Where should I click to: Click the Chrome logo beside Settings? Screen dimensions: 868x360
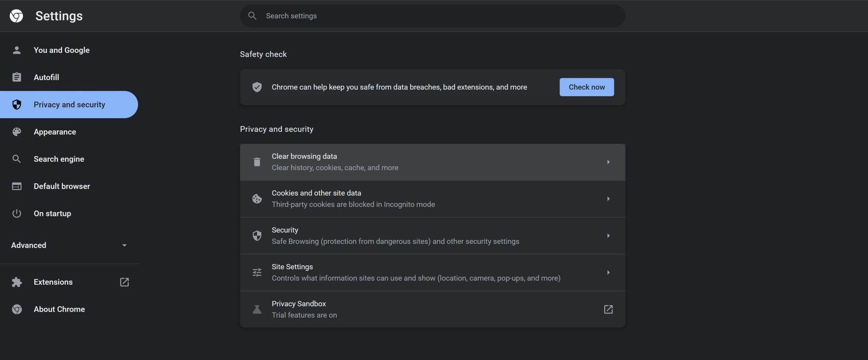[16, 16]
